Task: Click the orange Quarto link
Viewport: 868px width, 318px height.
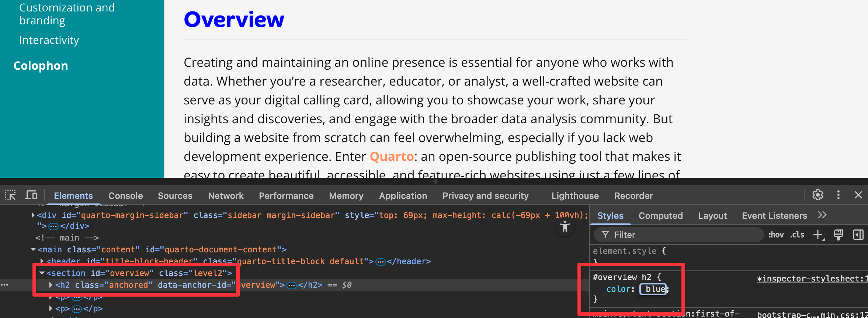Action: (392, 157)
